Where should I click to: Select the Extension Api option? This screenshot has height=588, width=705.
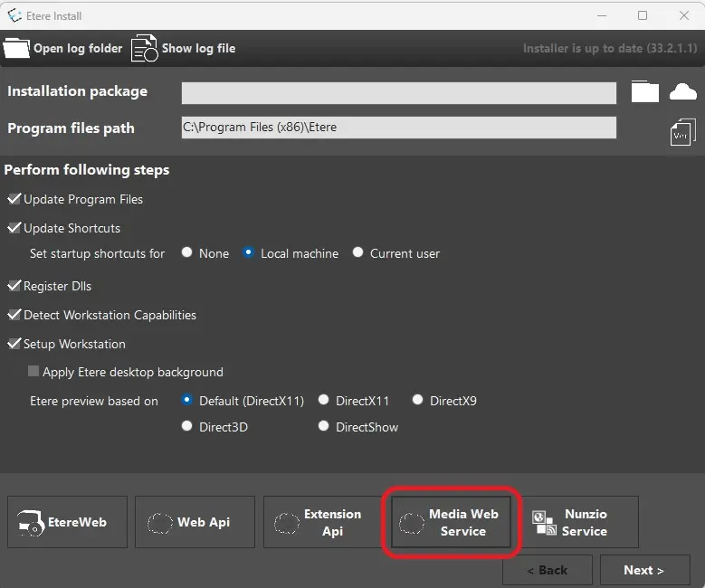point(323,522)
